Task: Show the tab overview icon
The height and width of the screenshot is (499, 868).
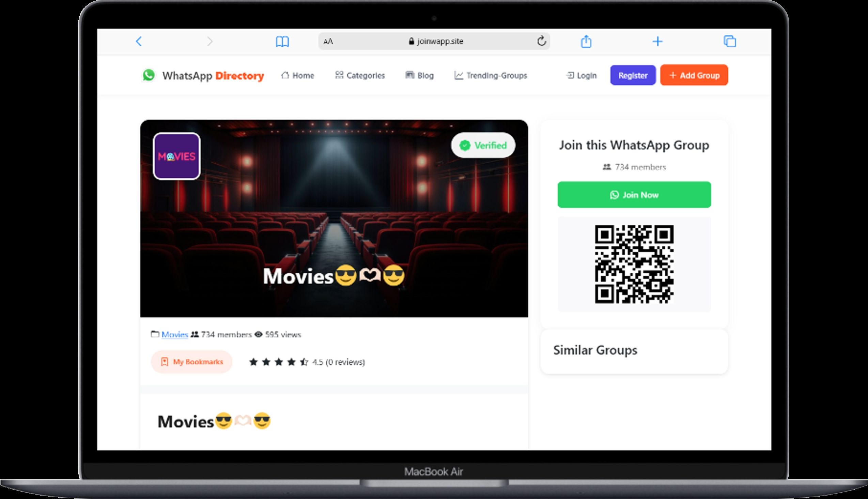Action: tap(730, 42)
